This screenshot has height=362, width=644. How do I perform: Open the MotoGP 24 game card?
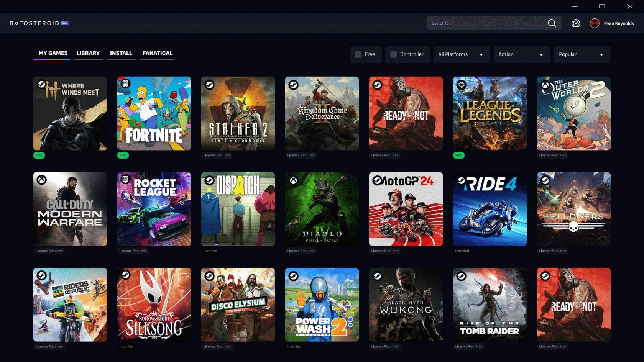pyautogui.click(x=406, y=209)
